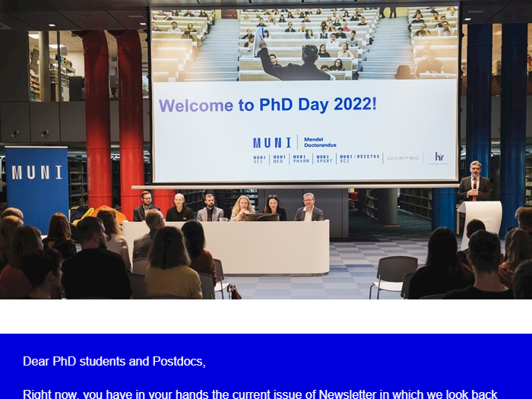The image size is (532, 399).
Task: Click the 'Dear PhD students and Postdocs,' greeting
Action: tap(114, 361)
